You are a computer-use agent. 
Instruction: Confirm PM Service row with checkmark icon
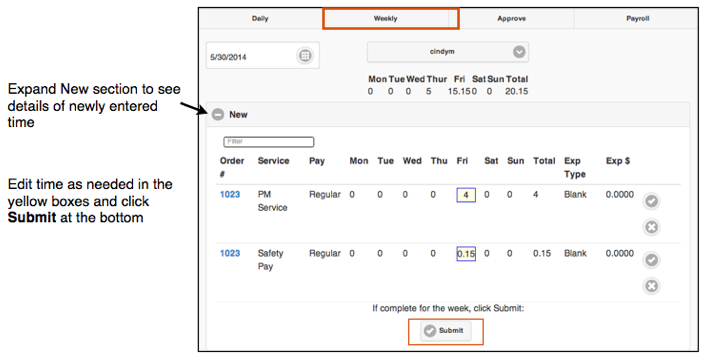coord(651,201)
